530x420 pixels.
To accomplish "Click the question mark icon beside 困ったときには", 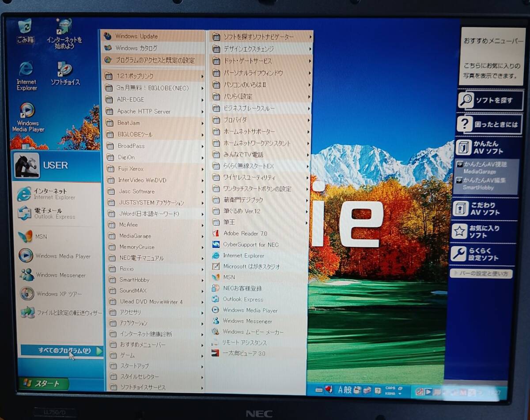I will point(465,124).
